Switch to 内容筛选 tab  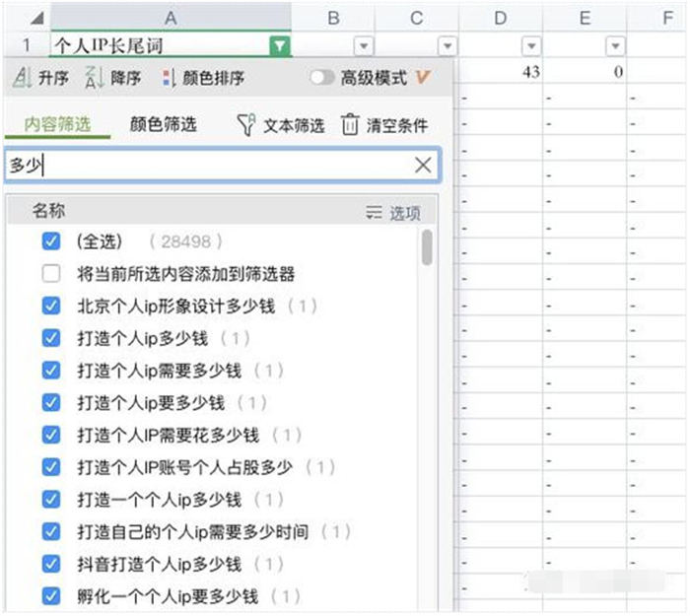[x=57, y=124]
